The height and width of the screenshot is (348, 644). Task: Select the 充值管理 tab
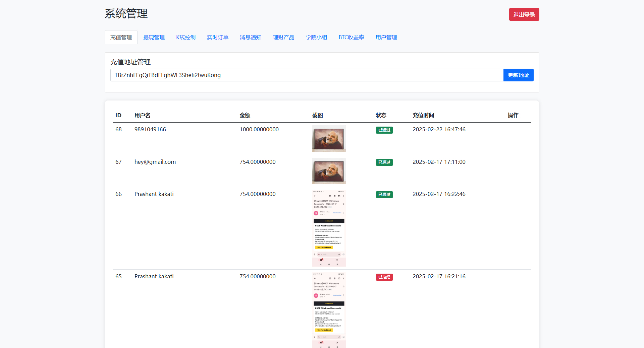click(121, 37)
